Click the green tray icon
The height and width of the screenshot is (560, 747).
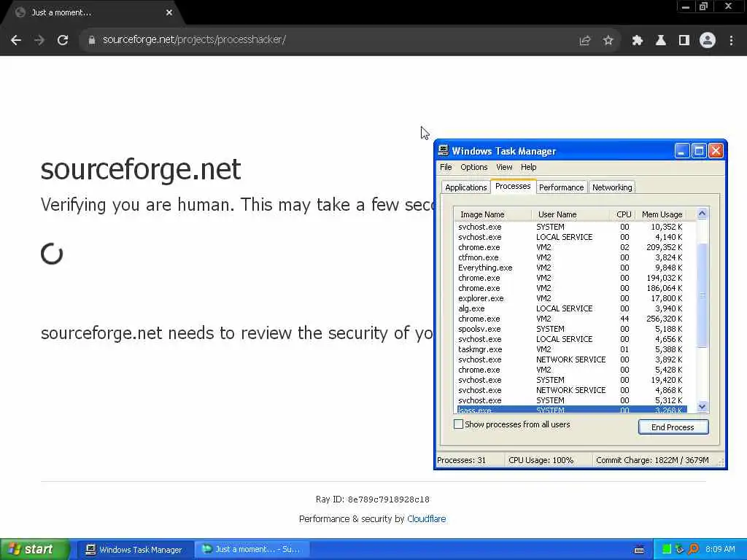pos(667,549)
